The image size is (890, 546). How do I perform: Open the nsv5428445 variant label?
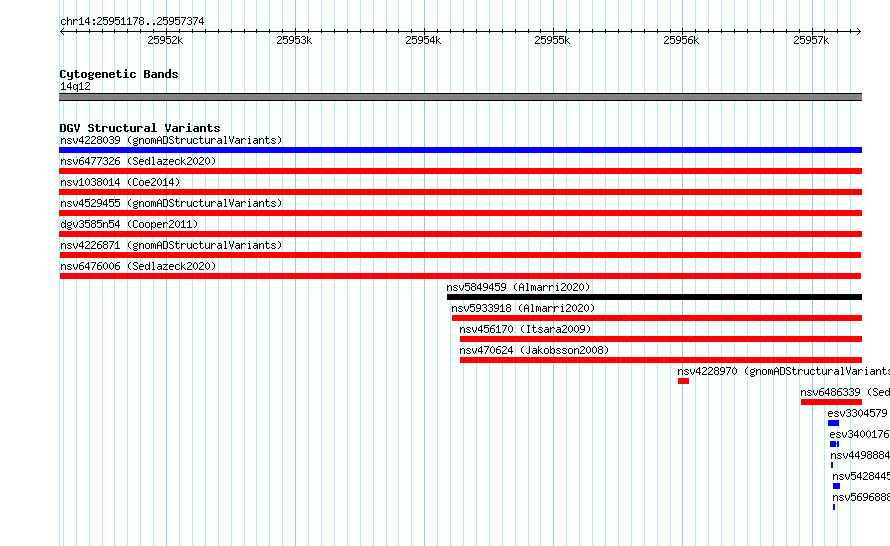[x=861, y=476]
